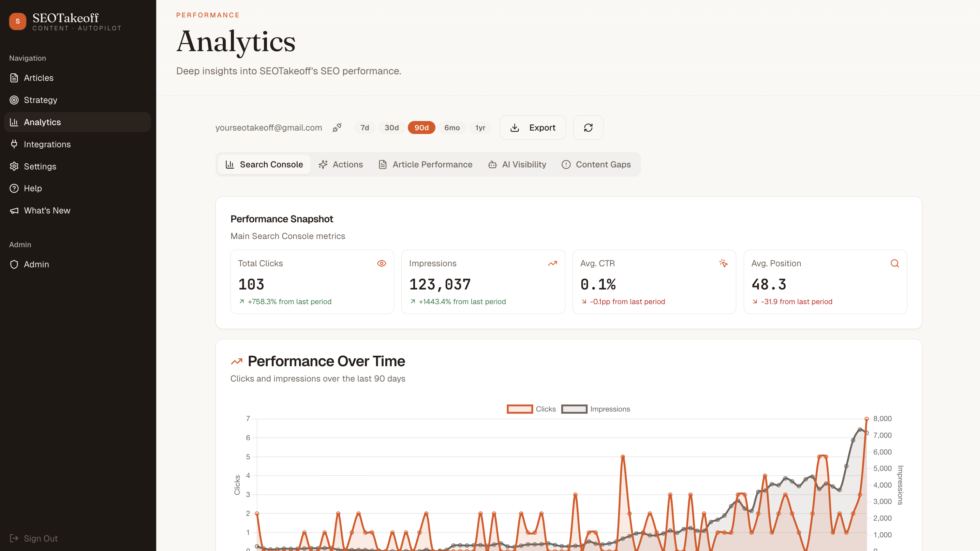Screen dimensions: 980x551
Task: Click the robot icon on AI Visibility tab
Action: tap(492, 164)
